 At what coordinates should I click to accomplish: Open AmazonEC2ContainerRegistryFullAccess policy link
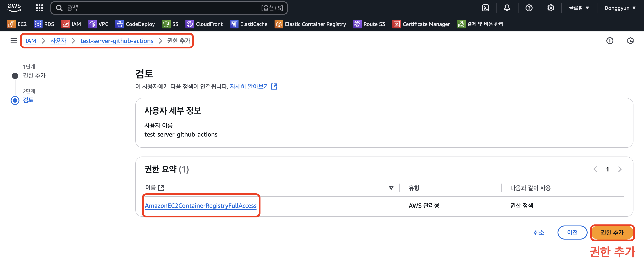201,206
